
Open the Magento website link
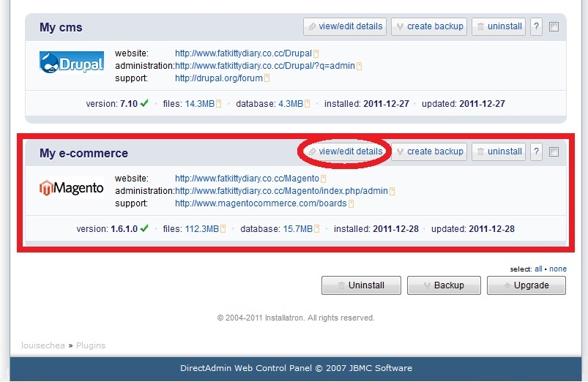[x=247, y=179]
